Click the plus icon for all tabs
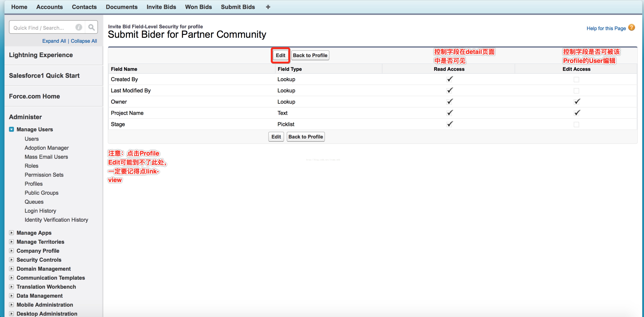The height and width of the screenshot is (317, 644). click(x=268, y=7)
